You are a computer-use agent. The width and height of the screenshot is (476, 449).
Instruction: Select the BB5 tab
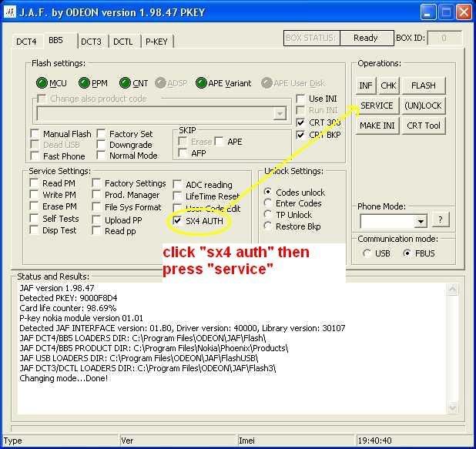pyautogui.click(x=56, y=40)
